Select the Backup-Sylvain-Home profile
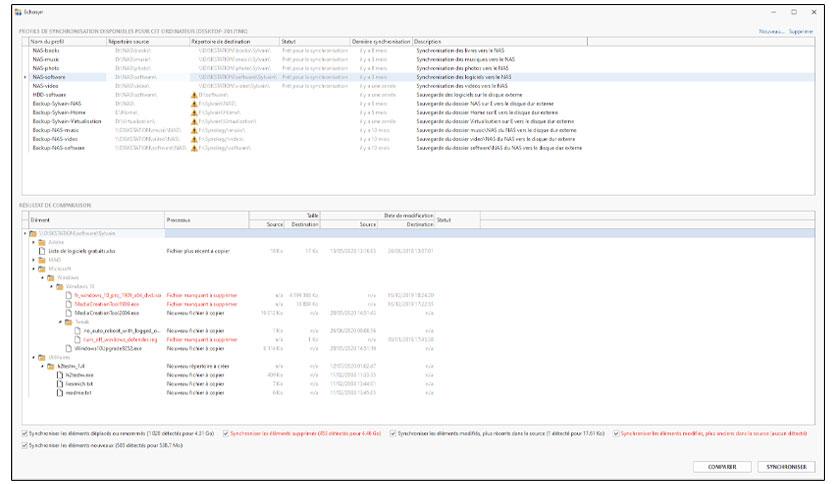This screenshot has width=836, height=484. (x=59, y=112)
